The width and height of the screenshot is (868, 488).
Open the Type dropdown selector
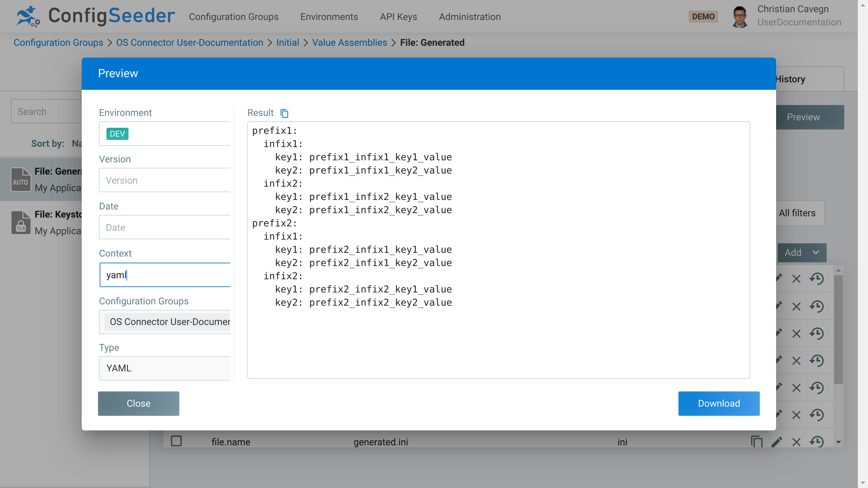pyautogui.click(x=164, y=368)
